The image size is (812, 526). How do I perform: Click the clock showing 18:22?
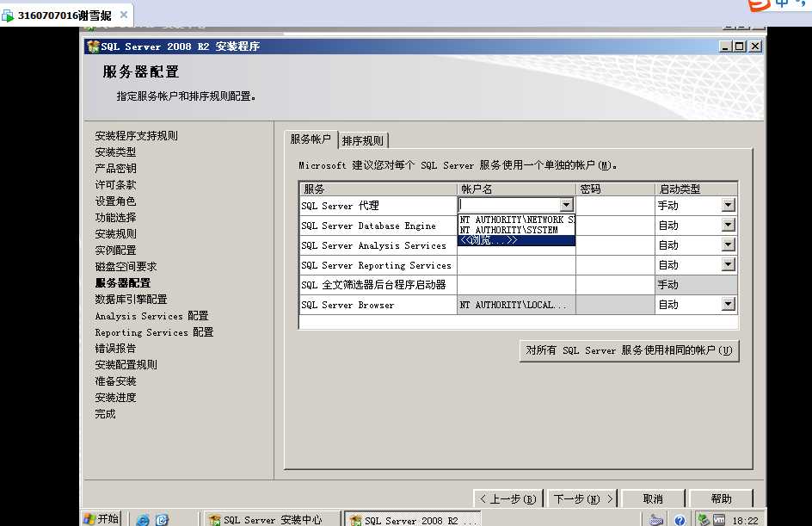pyautogui.click(x=745, y=520)
